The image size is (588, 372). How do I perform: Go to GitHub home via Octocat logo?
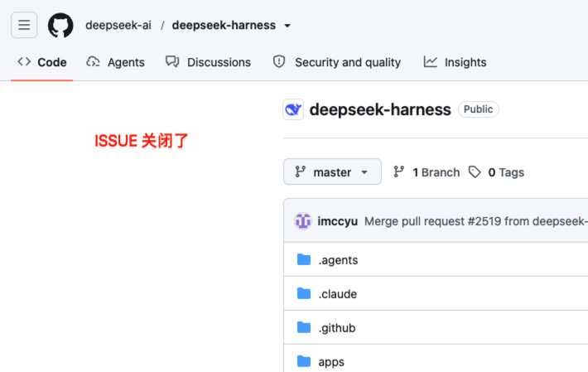(60, 25)
